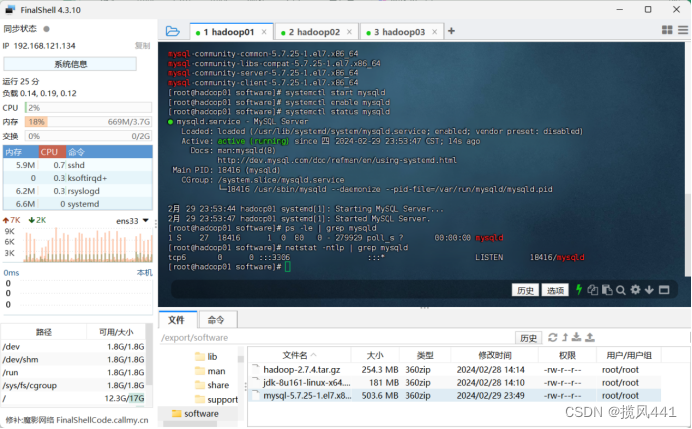Close the hadoop01 tab
Viewport: 692px width, 429px height.
(264, 32)
